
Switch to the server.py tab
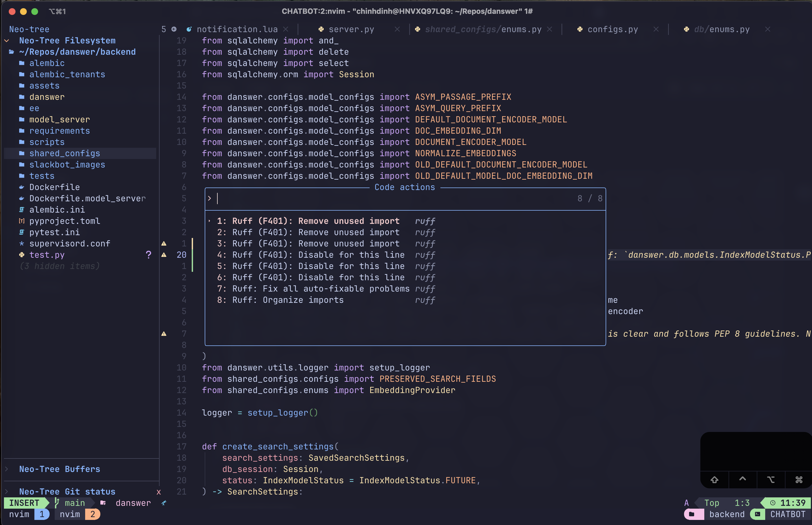[x=351, y=29]
